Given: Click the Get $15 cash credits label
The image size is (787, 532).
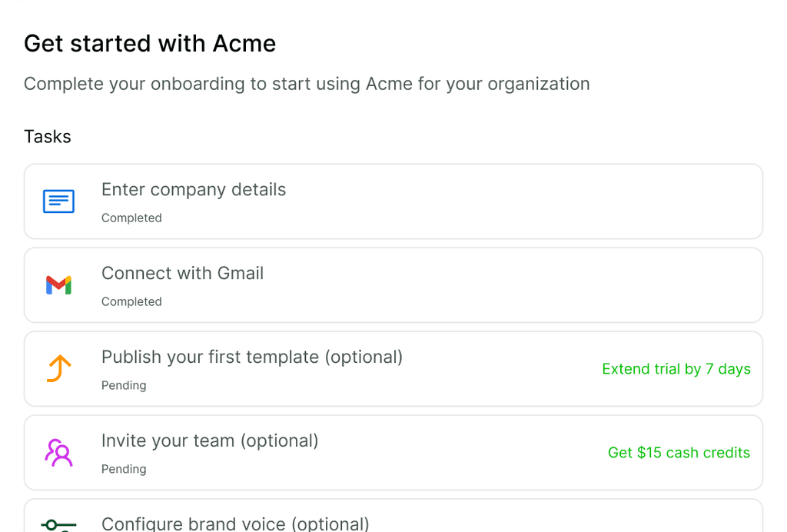Looking at the screenshot, I should click(x=679, y=453).
